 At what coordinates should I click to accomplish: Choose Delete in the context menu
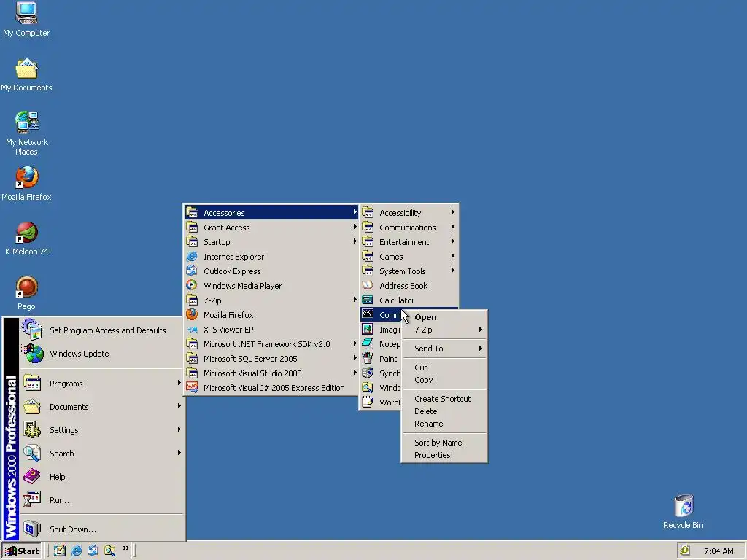point(444,411)
